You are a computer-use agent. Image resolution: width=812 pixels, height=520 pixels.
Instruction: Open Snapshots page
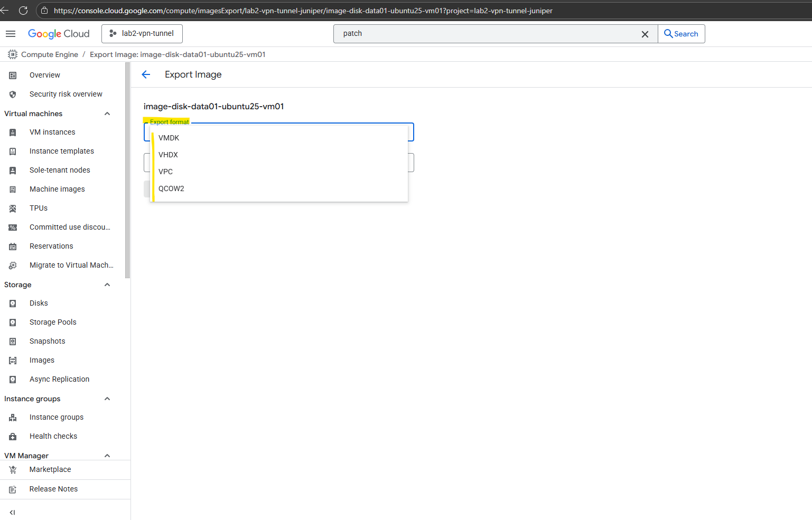48,341
